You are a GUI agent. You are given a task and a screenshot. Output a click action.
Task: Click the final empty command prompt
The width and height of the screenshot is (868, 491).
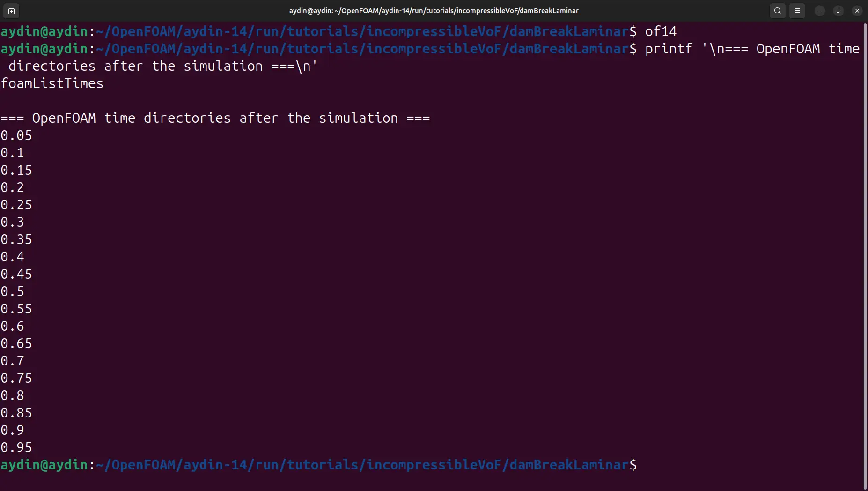pyautogui.click(x=319, y=465)
